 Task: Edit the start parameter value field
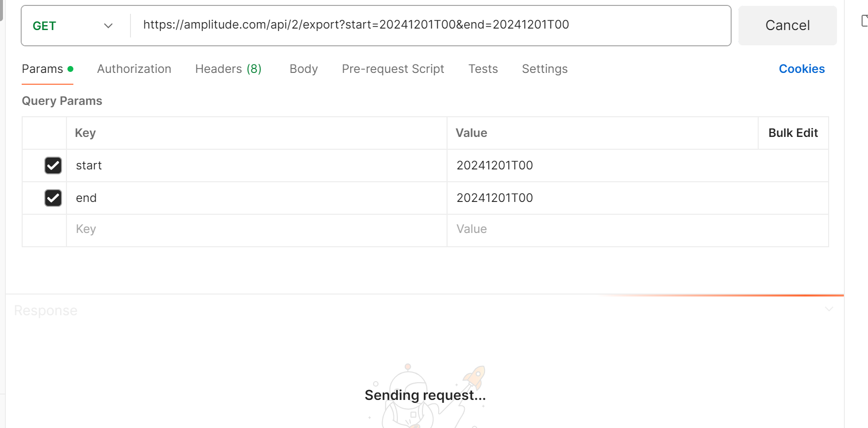[x=638, y=165]
